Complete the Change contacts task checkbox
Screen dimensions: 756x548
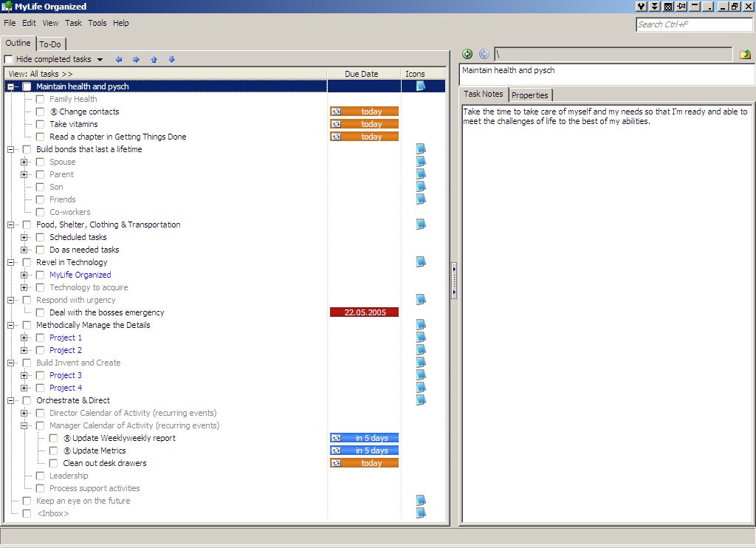point(40,112)
